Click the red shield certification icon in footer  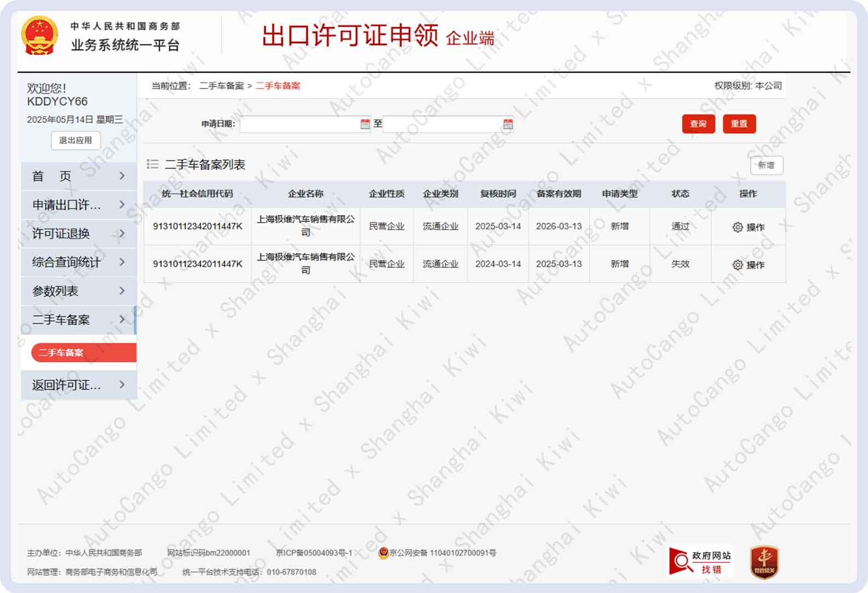(x=764, y=562)
